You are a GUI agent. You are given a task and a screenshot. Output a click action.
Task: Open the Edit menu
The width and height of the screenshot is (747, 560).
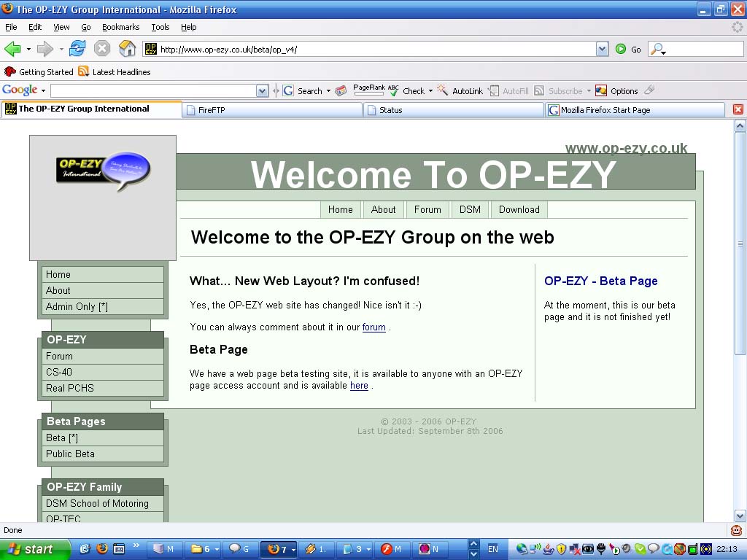pyautogui.click(x=35, y=27)
